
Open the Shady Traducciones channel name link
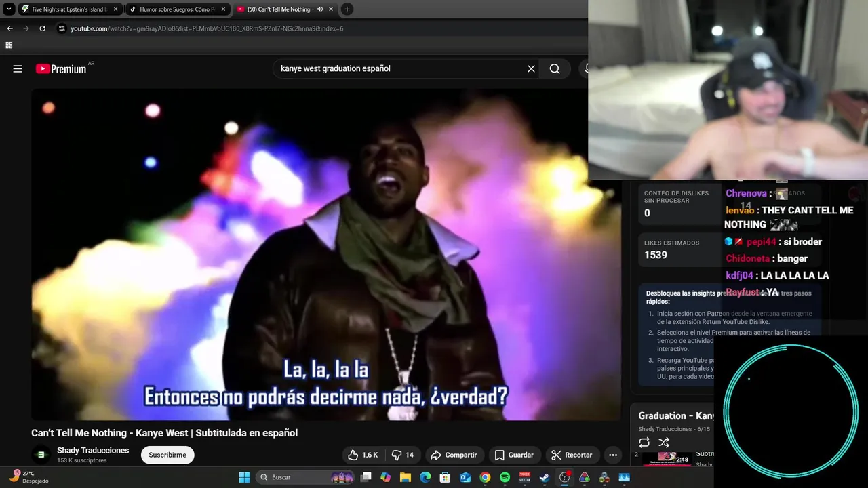tap(93, 450)
